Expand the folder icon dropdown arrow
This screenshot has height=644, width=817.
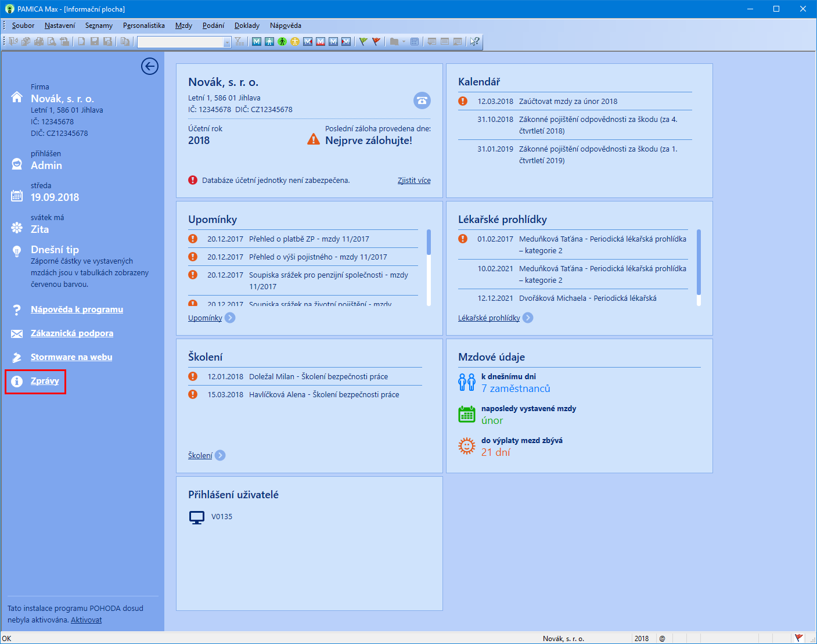pos(404,41)
